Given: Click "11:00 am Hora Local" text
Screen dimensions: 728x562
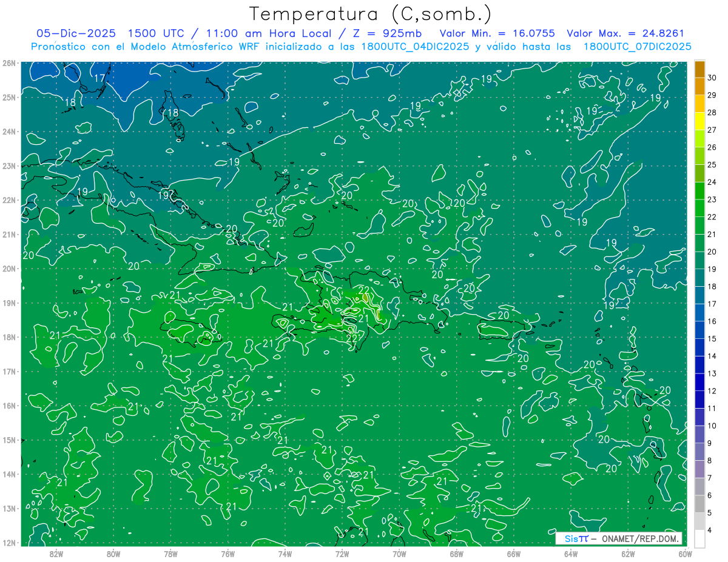Looking at the screenshot, I should pos(265,33).
